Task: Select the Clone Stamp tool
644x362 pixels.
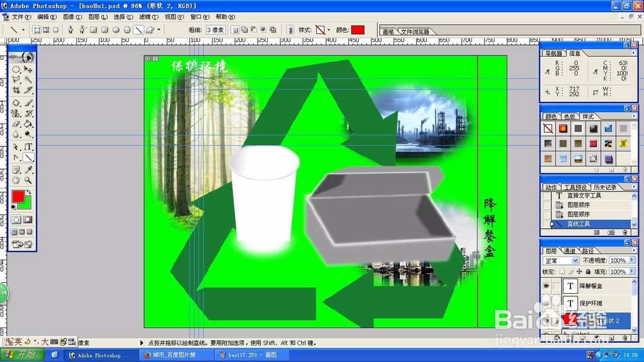Action: (17, 113)
